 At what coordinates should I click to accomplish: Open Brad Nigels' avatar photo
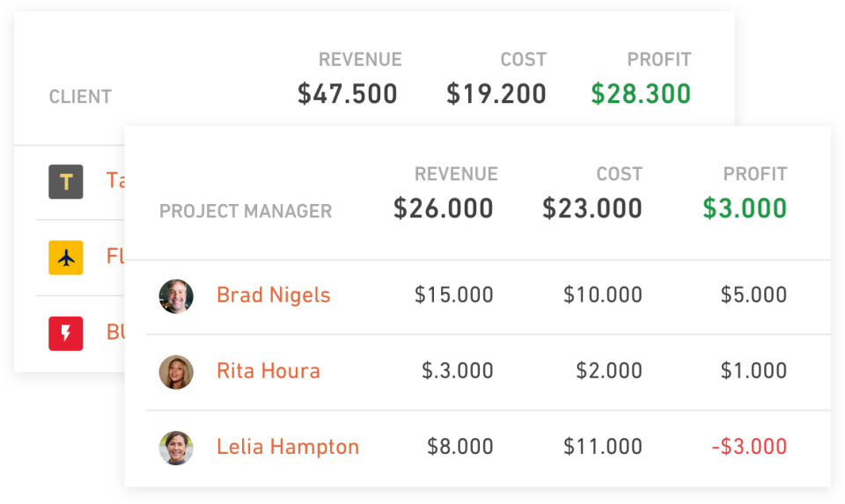pos(176,296)
